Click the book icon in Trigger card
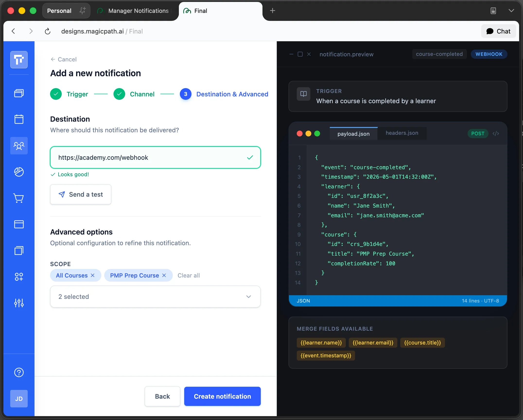Screen dimensions: 523x420 click(x=304, y=94)
